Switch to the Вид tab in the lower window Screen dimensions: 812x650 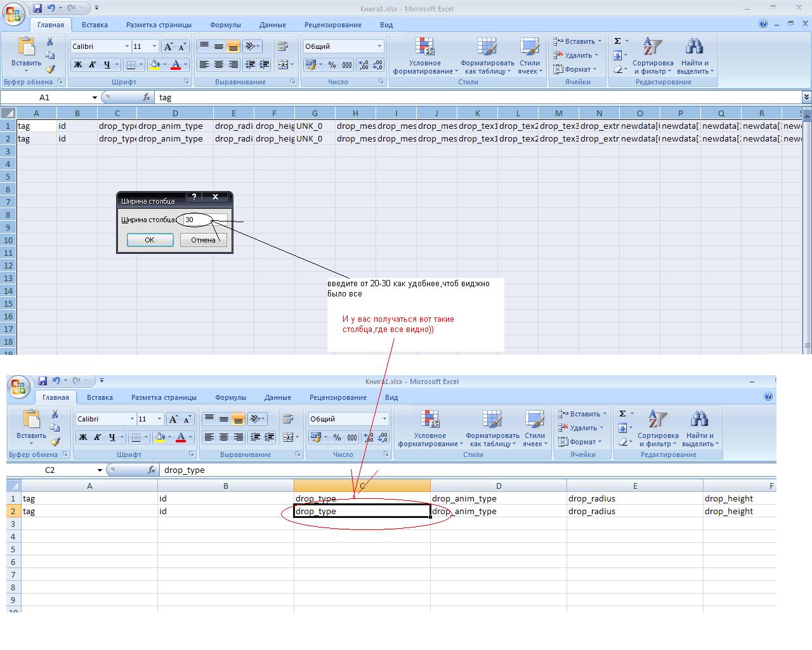tap(391, 397)
